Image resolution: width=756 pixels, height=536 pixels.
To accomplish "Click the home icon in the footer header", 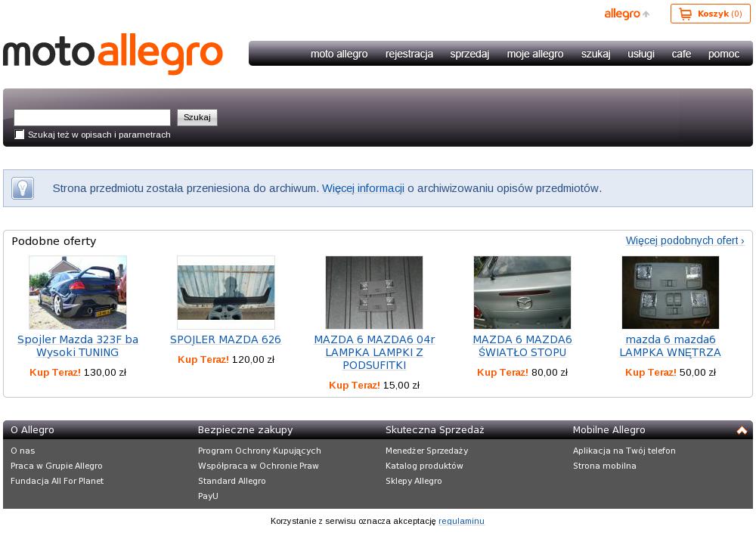I will click(742, 430).
